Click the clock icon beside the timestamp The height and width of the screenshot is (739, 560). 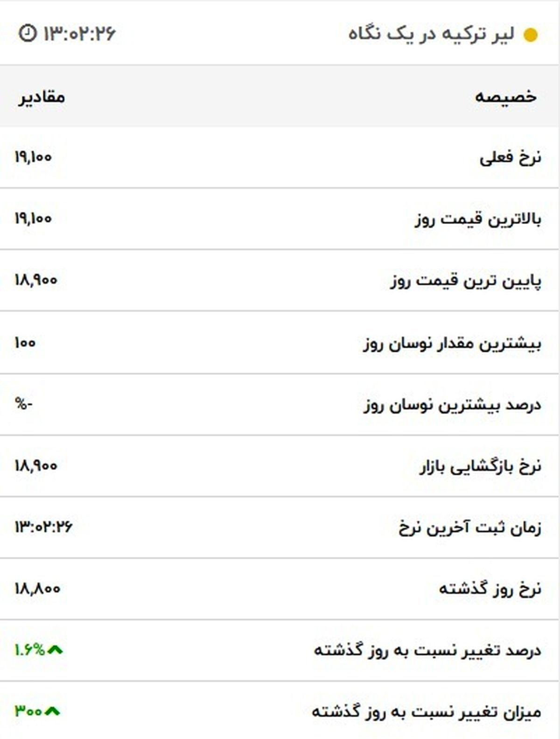point(27,33)
